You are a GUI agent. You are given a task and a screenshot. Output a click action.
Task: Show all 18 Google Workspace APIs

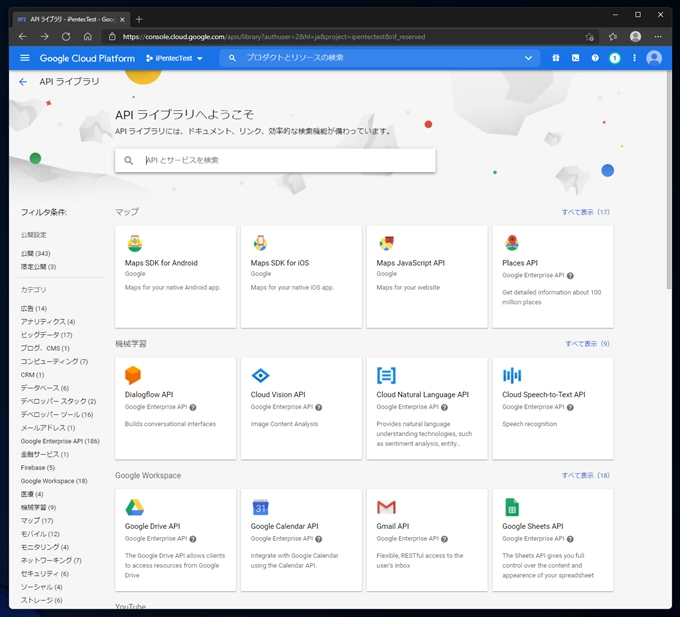(585, 475)
